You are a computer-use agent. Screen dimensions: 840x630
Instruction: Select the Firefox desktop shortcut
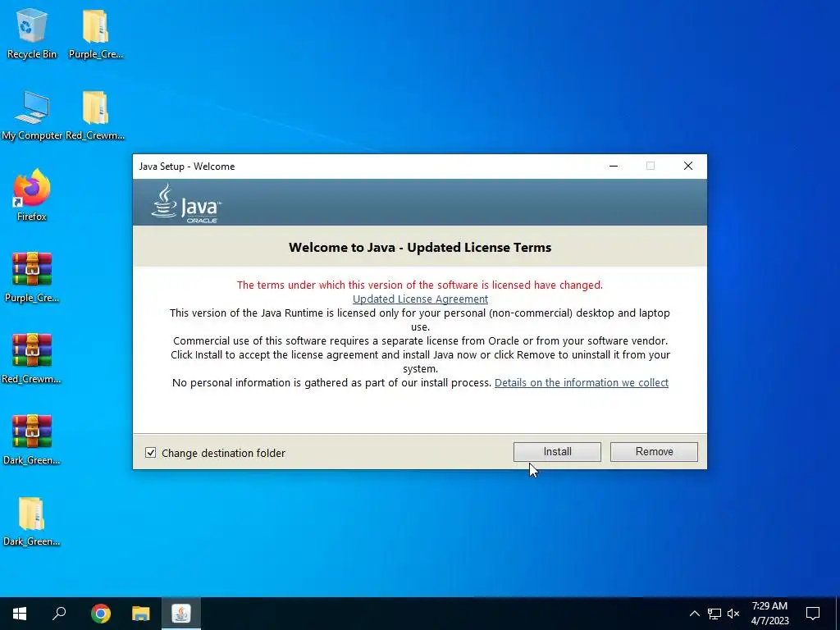(32, 195)
